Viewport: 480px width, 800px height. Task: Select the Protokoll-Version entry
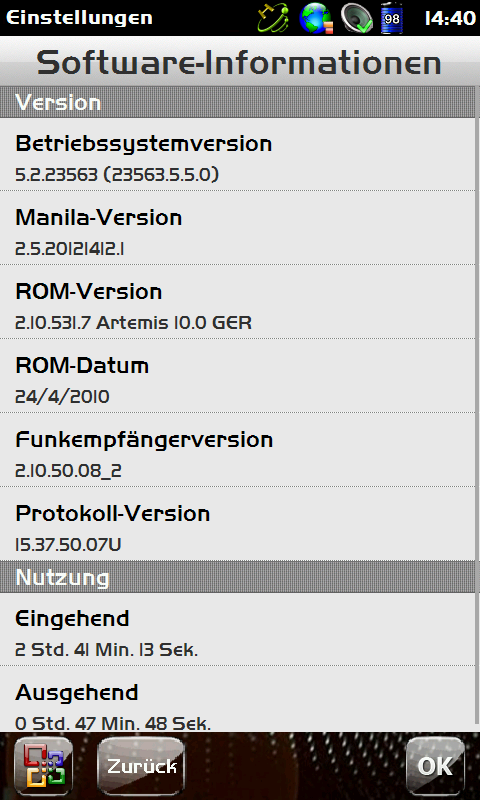click(x=238, y=524)
